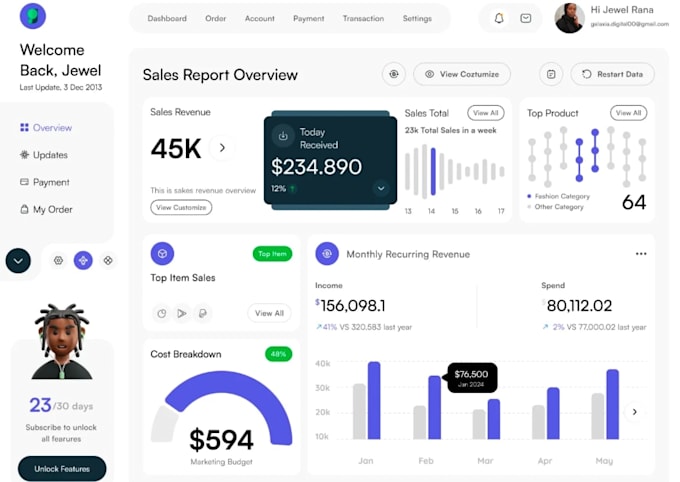Open the mail inbox icon

[526, 18]
